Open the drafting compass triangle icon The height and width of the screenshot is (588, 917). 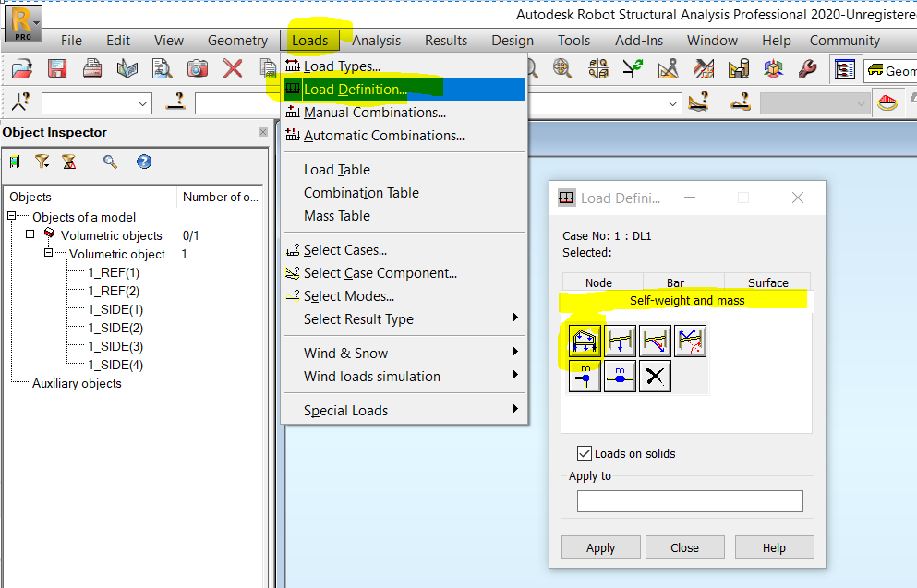coord(668,69)
